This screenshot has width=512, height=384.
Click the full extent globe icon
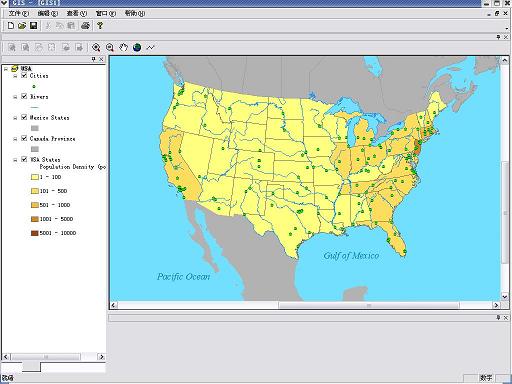(x=137, y=48)
